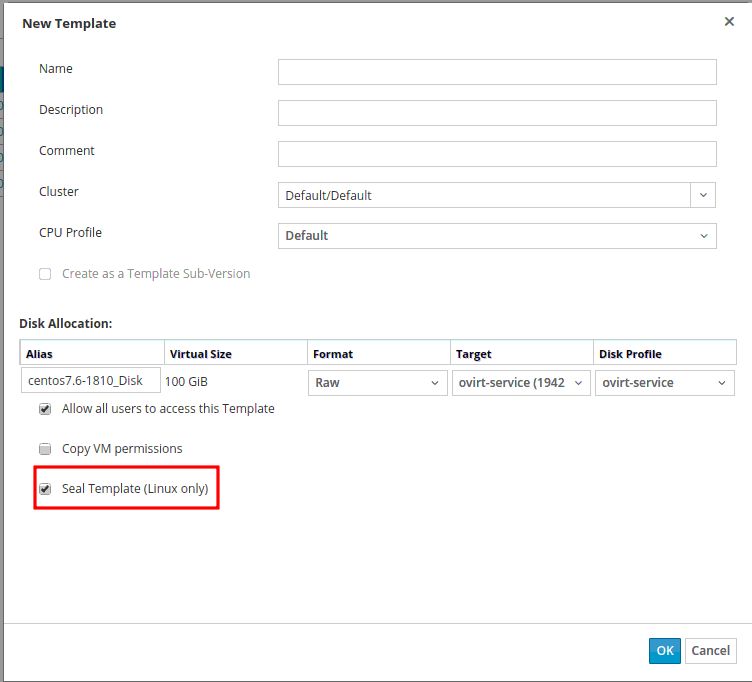Screen dimensions: 752x682
Task: Open the Raw disk format dropdown
Action: (378, 383)
